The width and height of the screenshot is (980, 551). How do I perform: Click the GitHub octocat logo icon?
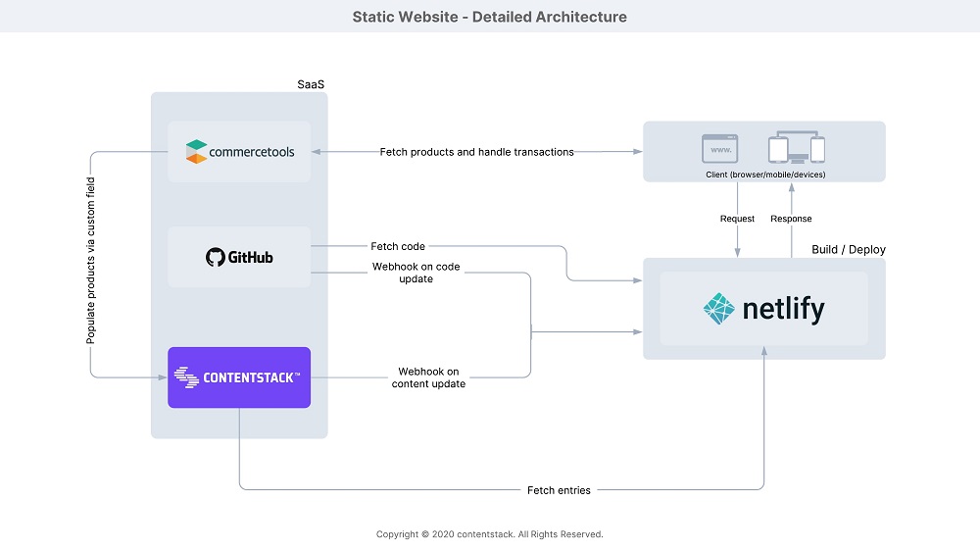pos(215,257)
